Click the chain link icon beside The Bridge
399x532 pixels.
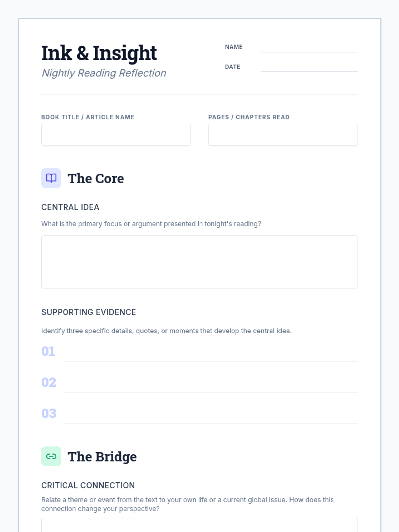[x=51, y=456]
